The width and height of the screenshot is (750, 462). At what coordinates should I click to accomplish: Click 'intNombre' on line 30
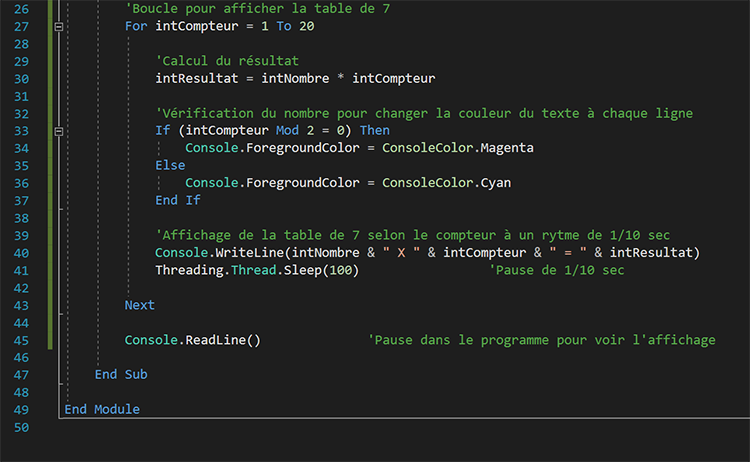[x=295, y=78]
